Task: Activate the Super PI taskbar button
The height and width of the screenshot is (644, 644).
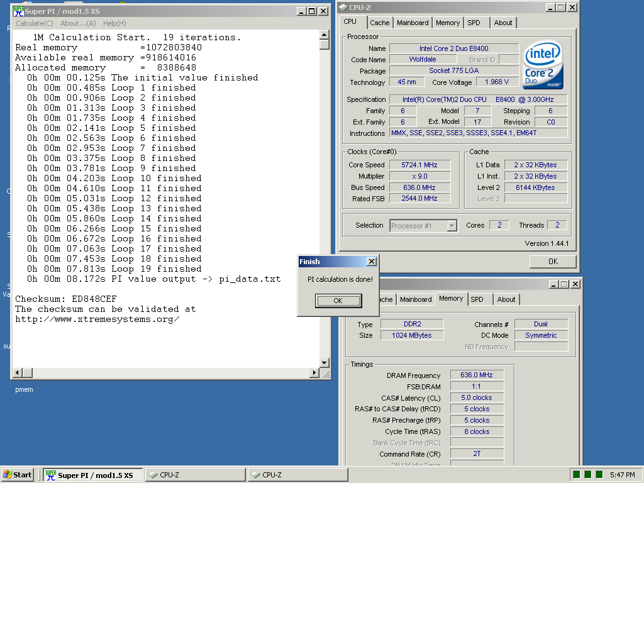Action: tap(93, 475)
